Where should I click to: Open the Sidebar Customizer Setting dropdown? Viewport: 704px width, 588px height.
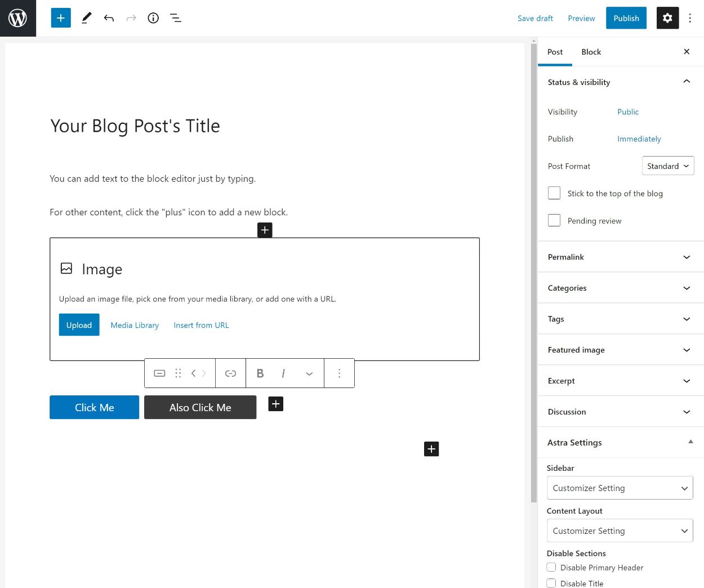tap(620, 488)
